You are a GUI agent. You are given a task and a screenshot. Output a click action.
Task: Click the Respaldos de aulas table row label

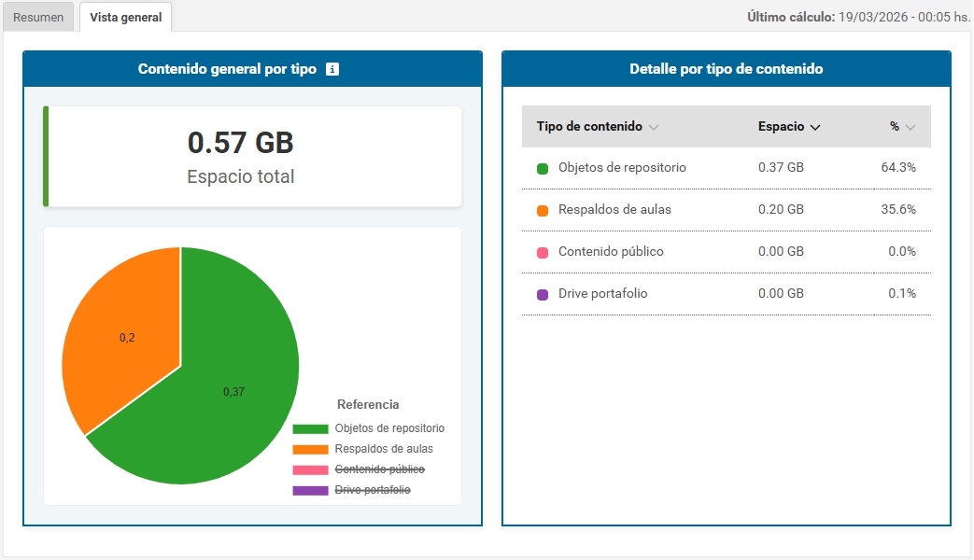point(614,210)
